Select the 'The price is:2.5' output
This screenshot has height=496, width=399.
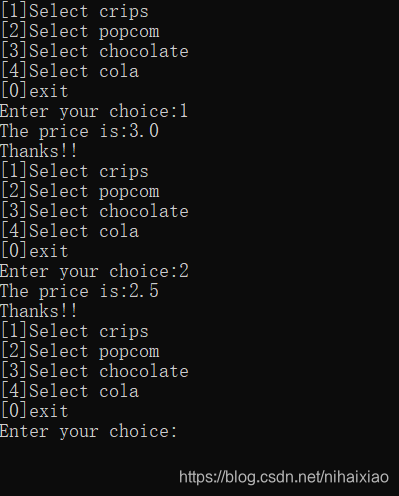(79, 292)
